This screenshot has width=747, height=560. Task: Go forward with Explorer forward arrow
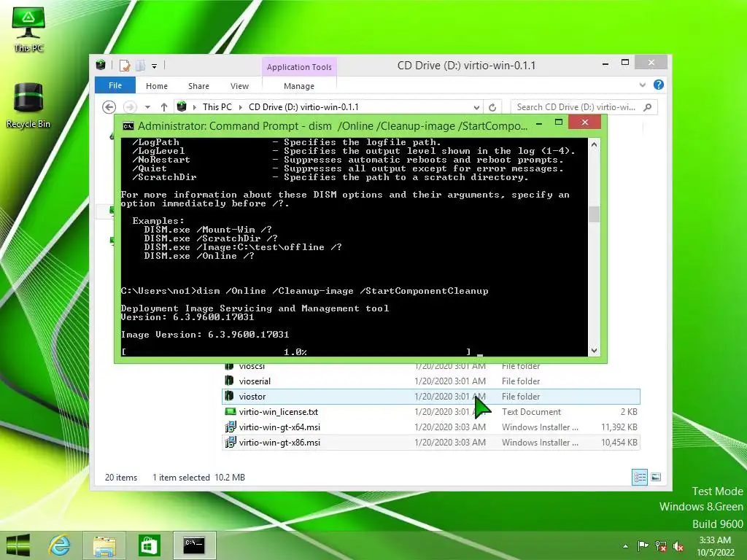coord(130,107)
